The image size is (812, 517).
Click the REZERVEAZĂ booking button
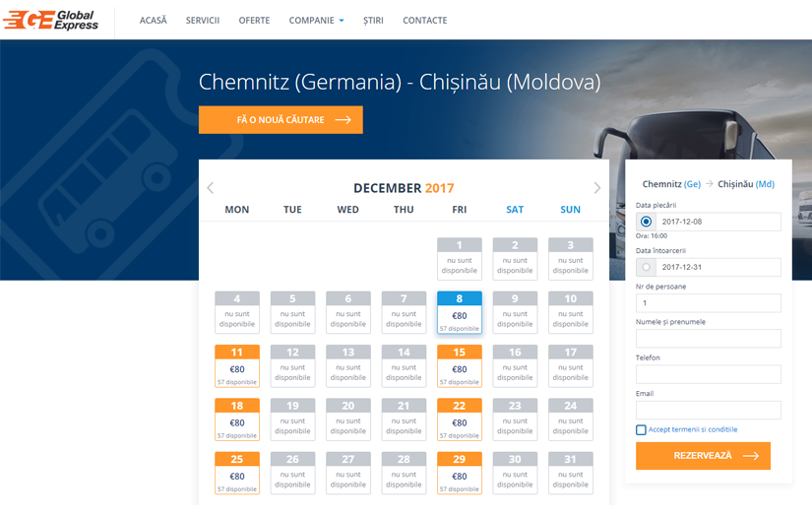pos(703,456)
